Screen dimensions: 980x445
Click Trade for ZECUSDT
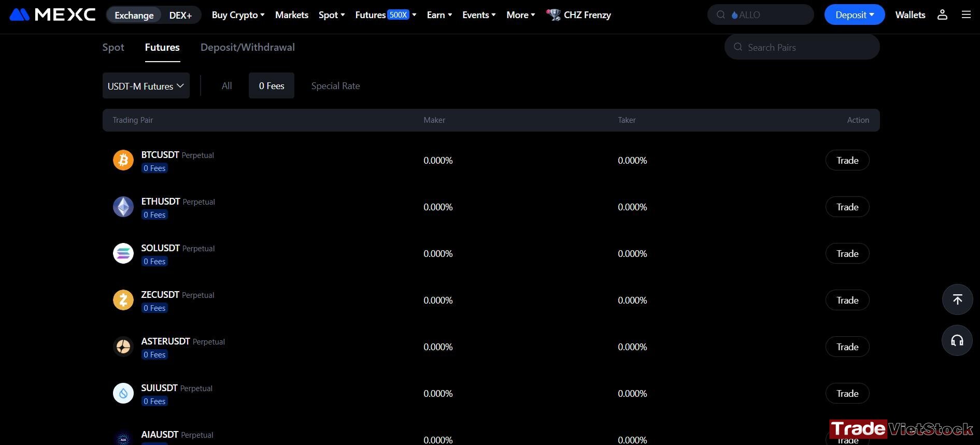[x=847, y=300]
